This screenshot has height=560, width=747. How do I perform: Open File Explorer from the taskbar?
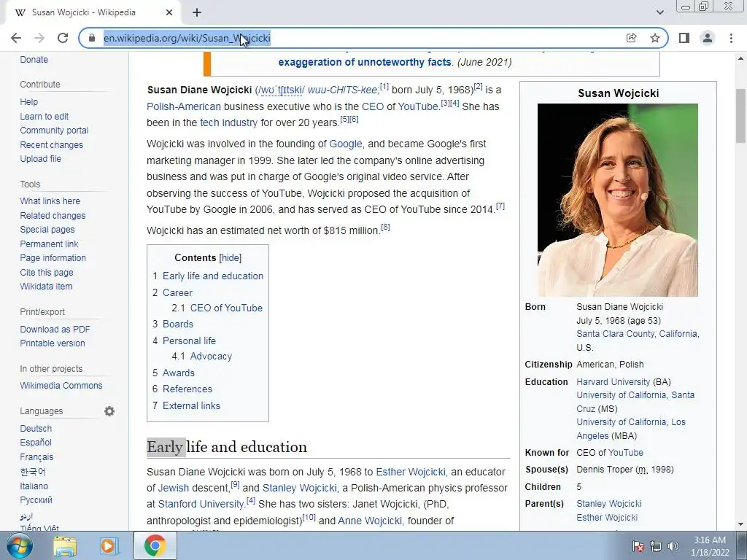tap(65, 545)
